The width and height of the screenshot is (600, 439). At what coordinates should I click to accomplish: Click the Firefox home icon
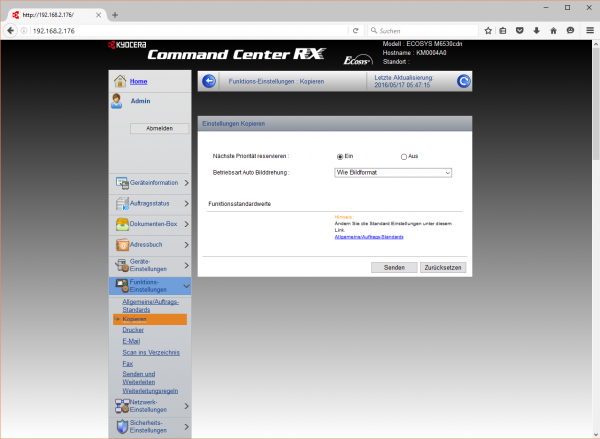tap(552, 31)
